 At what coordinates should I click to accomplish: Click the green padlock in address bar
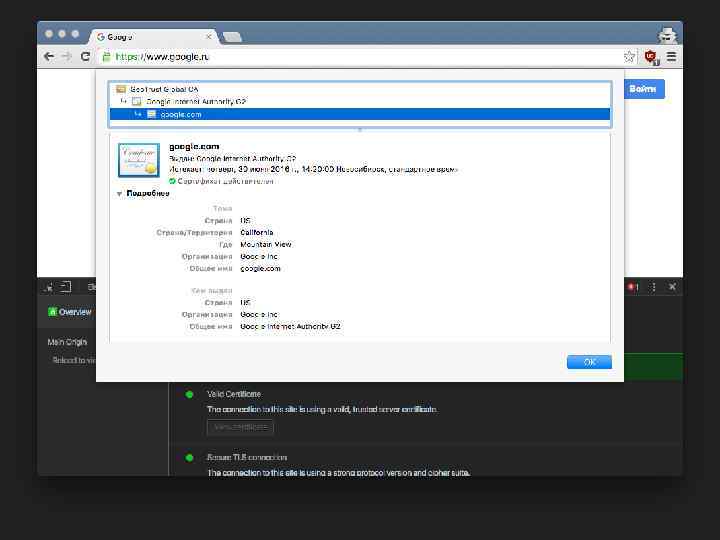pos(106,56)
